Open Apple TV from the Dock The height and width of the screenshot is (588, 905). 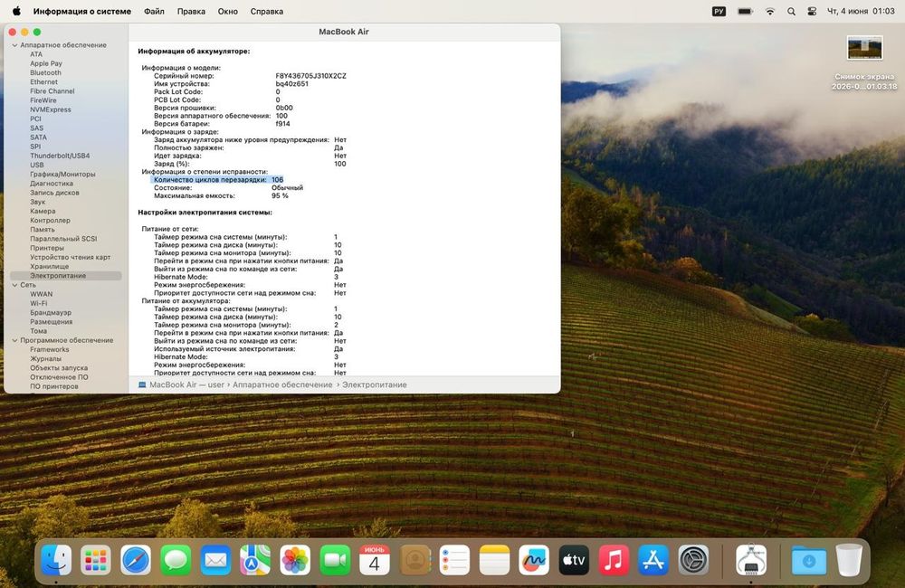(574, 560)
